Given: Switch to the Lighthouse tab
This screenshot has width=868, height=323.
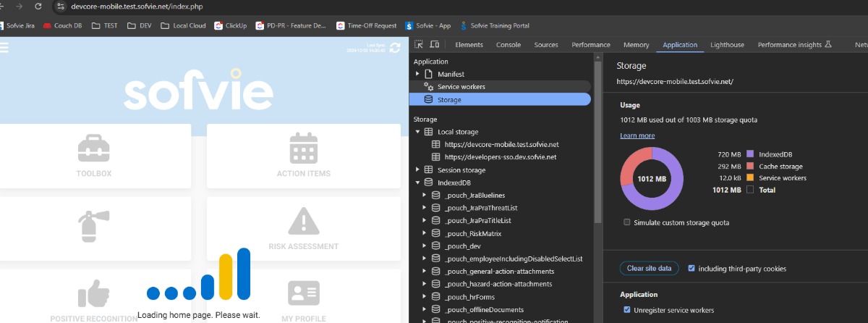Looking at the screenshot, I should (x=727, y=45).
